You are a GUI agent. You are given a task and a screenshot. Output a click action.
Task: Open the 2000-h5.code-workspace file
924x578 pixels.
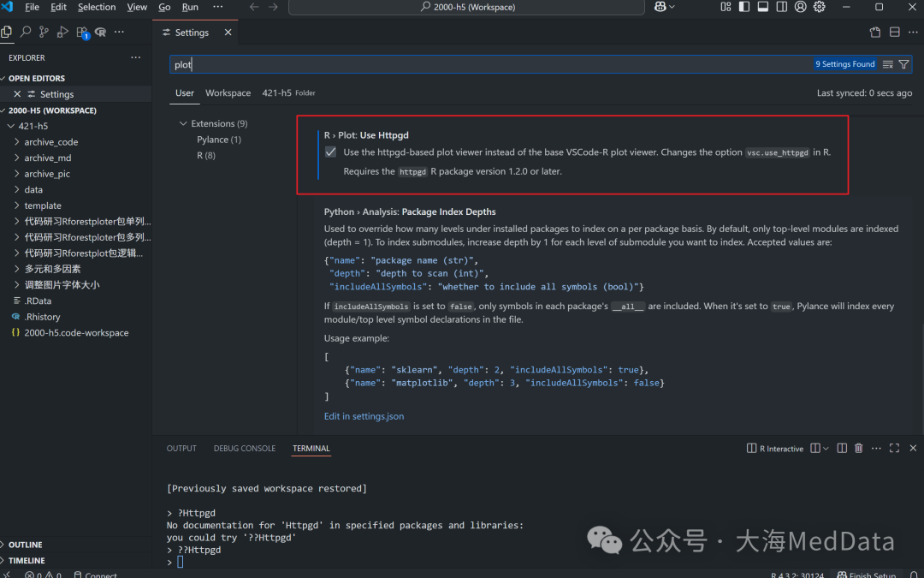(76, 332)
